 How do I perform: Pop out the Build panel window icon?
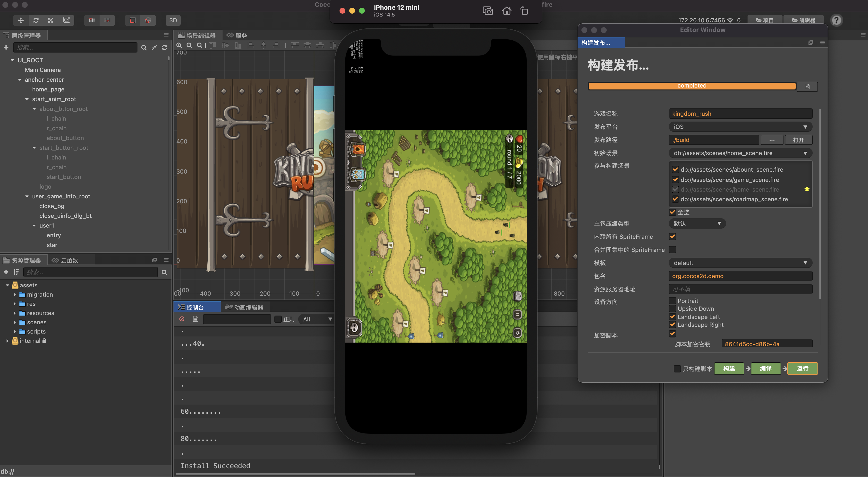(x=811, y=43)
